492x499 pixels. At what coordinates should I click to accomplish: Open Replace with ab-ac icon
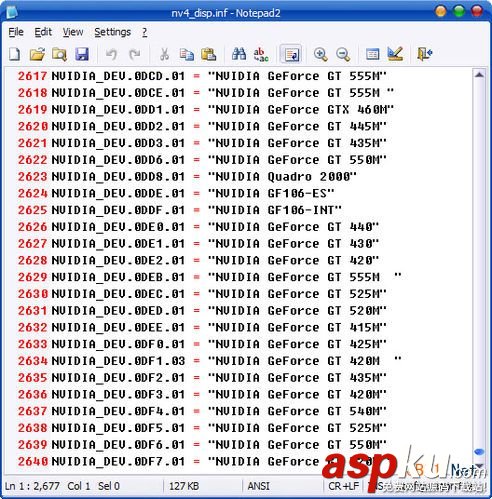[261, 54]
